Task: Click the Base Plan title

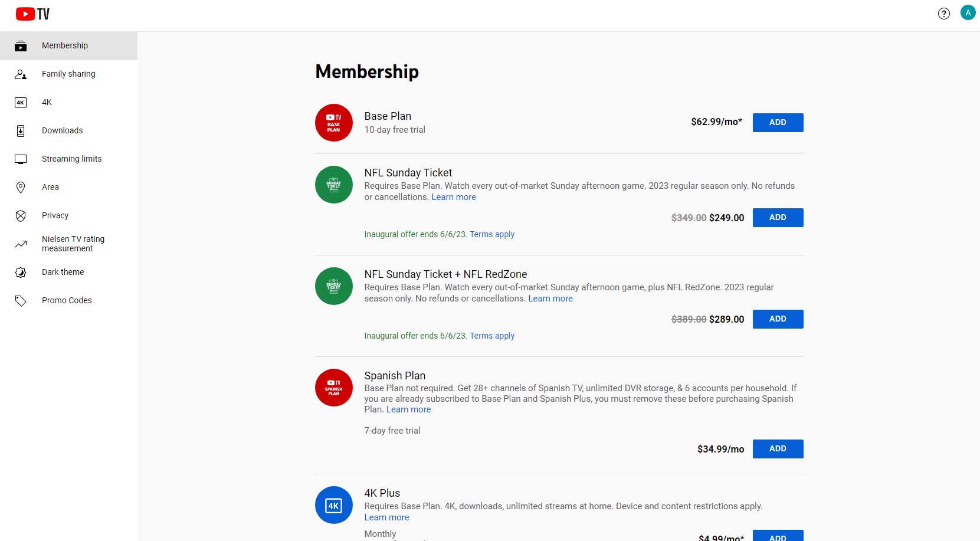Action: tap(388, 116)
